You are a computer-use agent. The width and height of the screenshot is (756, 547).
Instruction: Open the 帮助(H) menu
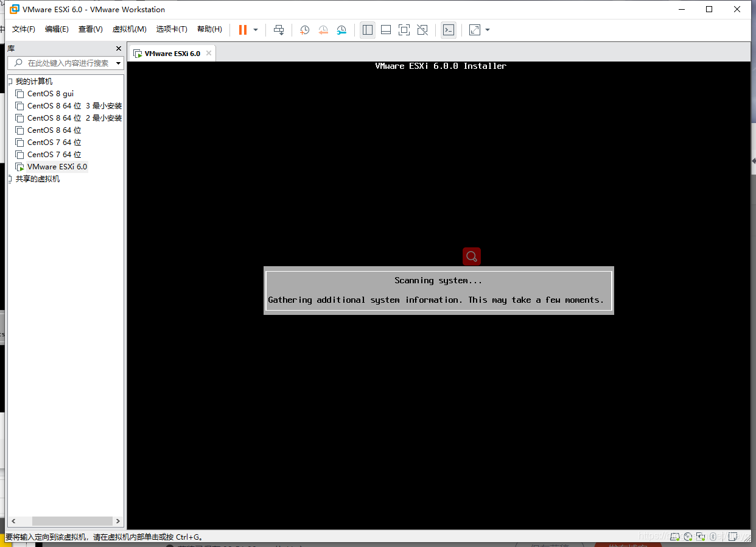point(209,29)
